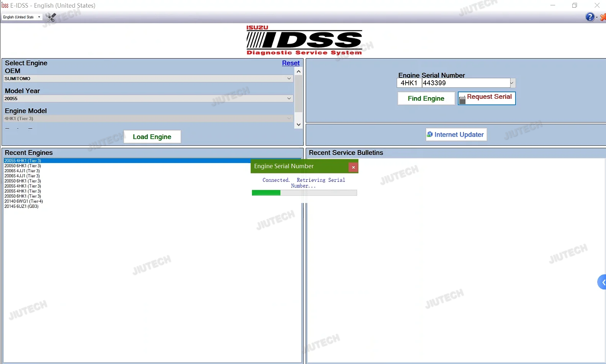Screen dimensions: 606x364
Task: Open the blue Help question mark icon
Action: 590,17
